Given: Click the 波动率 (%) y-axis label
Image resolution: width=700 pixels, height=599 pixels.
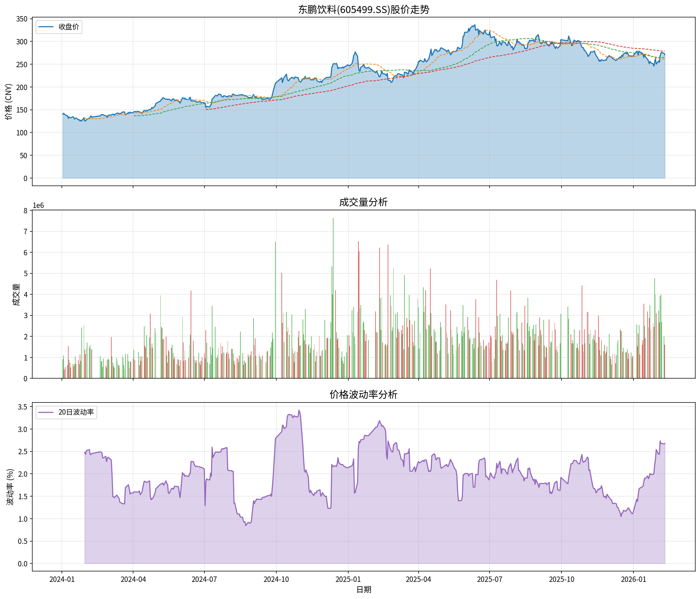Looking at the screenshot, I should click(10, 486).
